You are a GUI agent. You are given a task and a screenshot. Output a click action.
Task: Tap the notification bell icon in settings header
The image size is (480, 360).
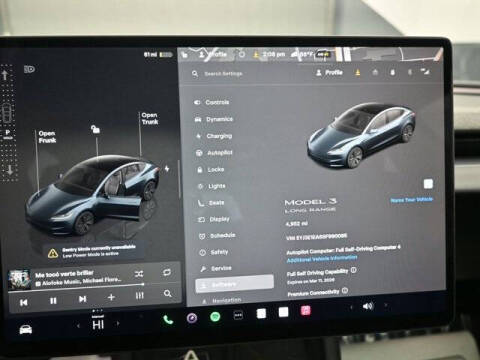click(x=393, y=72)
